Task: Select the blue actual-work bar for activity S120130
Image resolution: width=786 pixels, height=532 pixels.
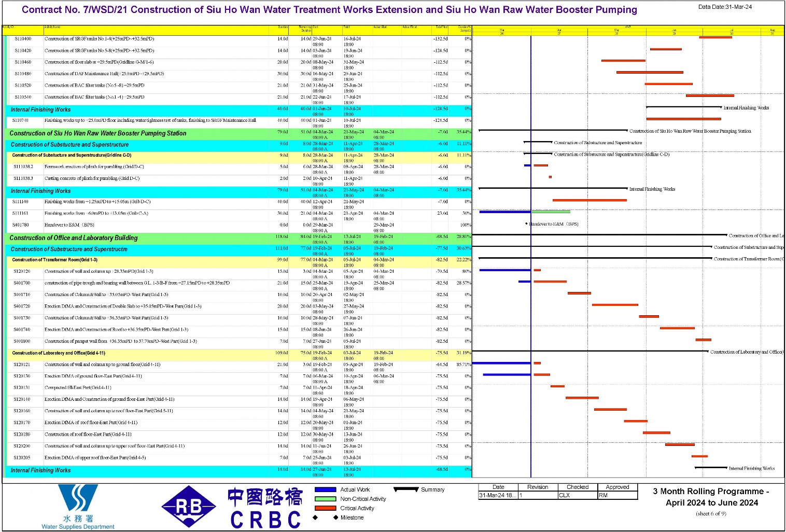Action: [x=507, y=374]
